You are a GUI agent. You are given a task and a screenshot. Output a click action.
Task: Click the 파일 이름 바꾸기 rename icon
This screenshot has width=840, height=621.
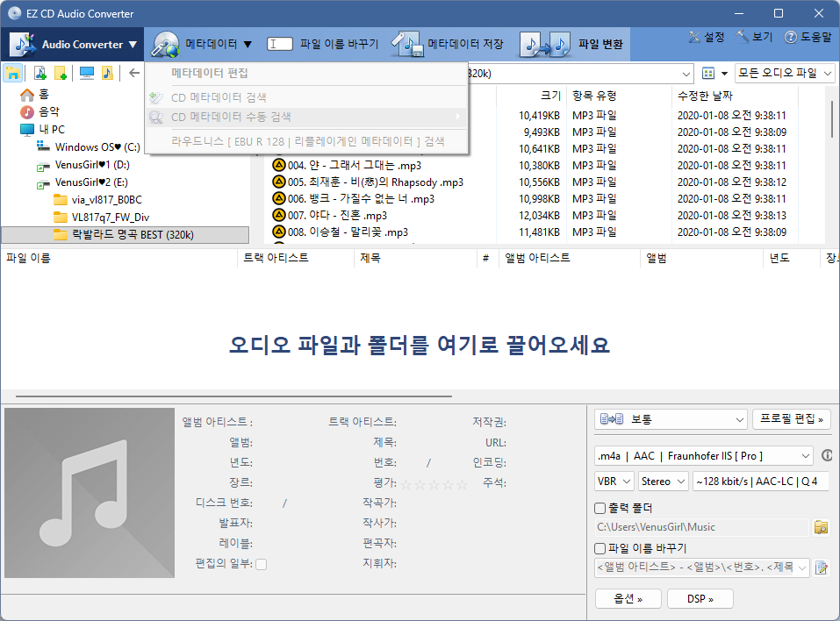coord(280,44)
